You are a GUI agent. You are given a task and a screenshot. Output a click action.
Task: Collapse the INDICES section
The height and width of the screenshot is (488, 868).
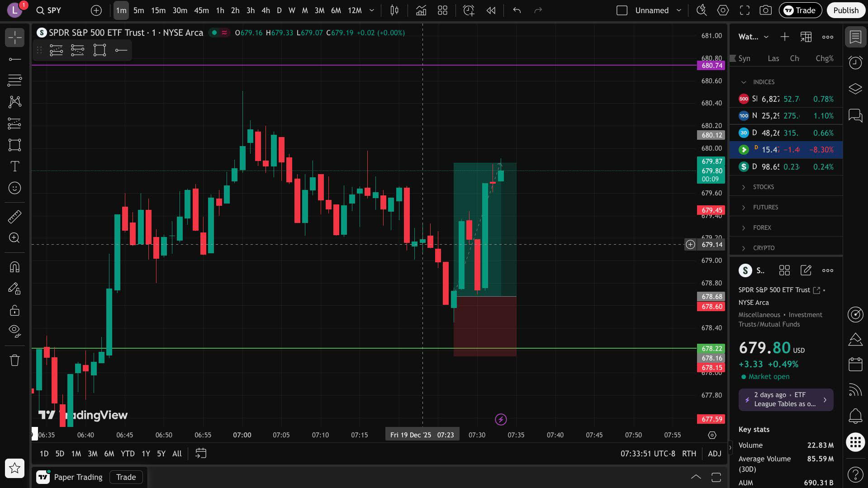743,82
